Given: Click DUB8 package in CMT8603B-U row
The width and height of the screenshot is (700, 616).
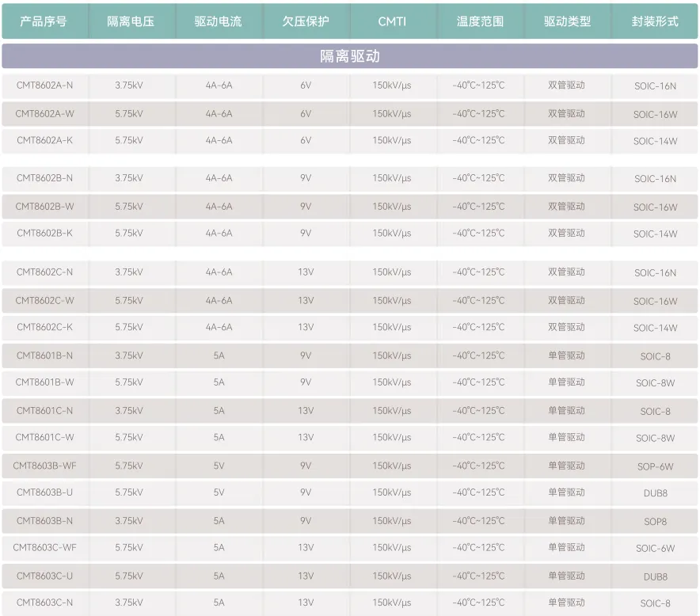Looking at the screenshot, I should click(656, 493).
